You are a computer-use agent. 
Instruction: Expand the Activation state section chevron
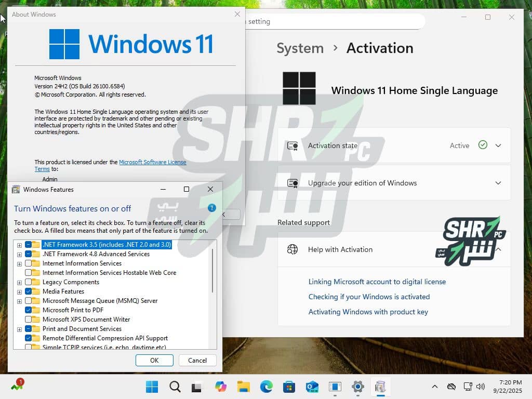[x=498, y=145]
